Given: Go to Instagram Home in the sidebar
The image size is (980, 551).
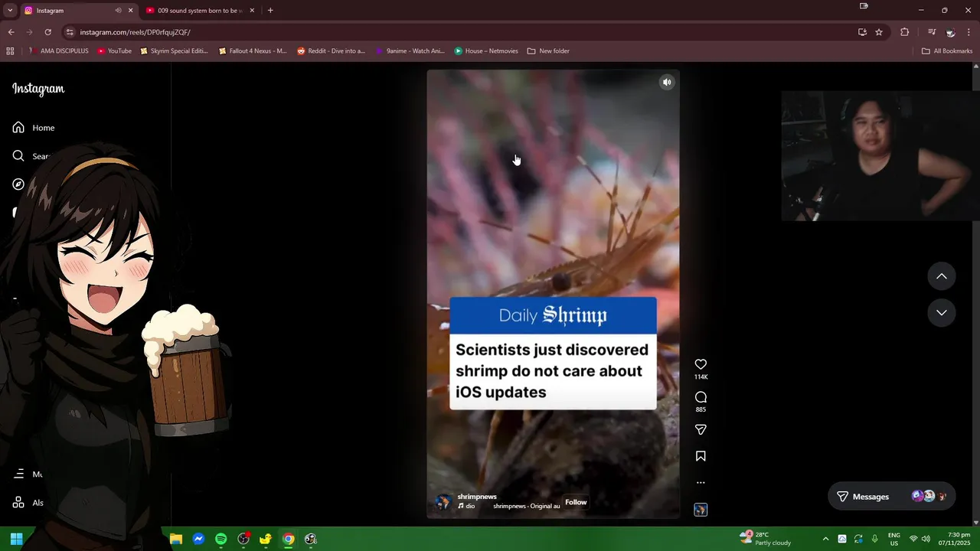Looking at the screenshot, I should tap(34, 128).
